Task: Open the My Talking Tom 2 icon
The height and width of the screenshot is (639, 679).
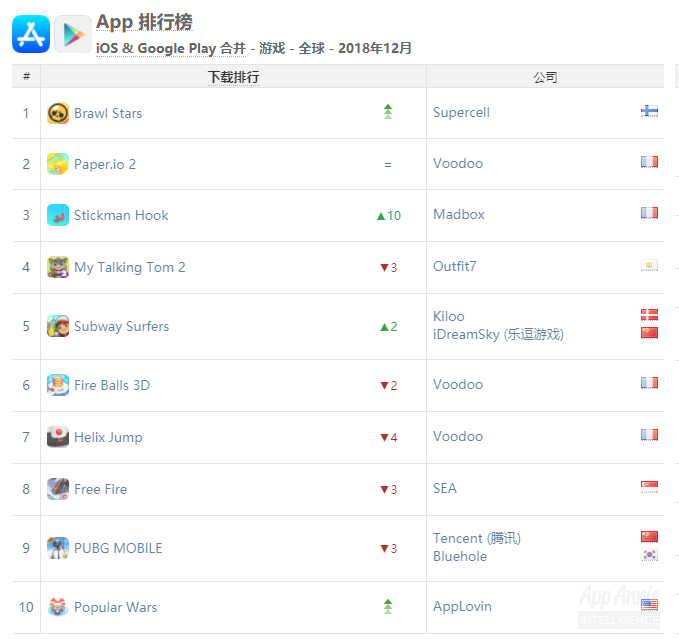Action: point(58,267)
